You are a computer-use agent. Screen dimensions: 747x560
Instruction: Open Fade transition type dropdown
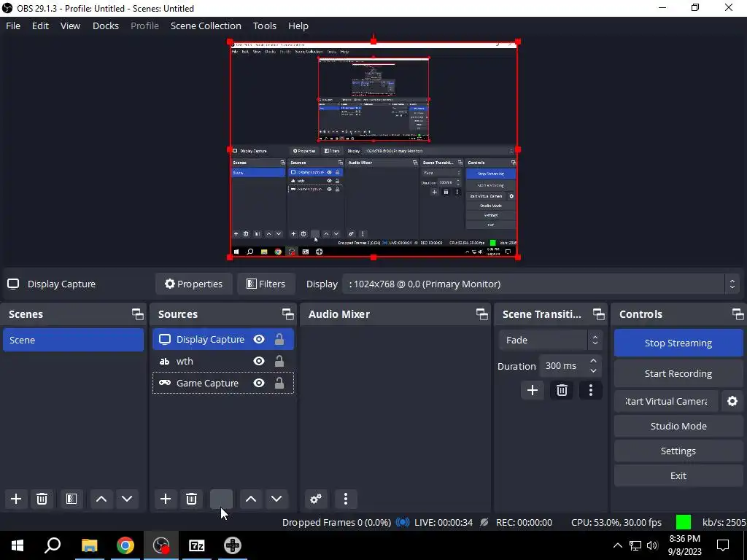tap(550, 340)
